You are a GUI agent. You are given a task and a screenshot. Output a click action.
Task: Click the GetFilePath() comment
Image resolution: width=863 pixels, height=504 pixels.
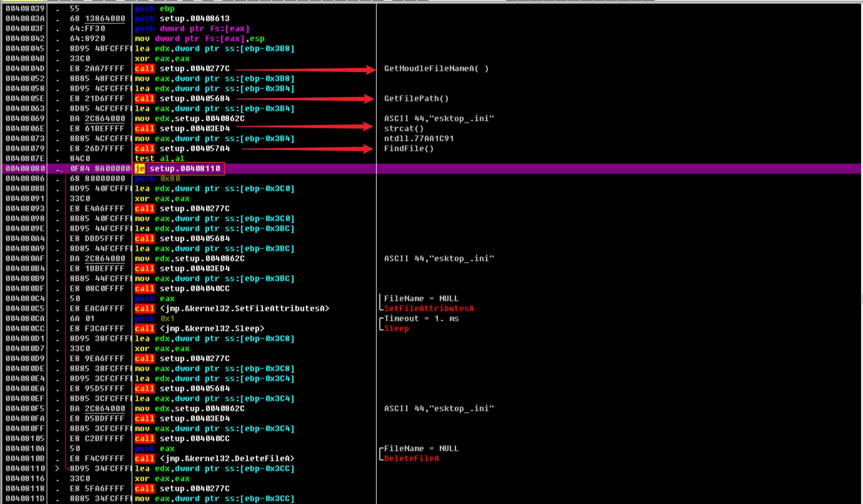[416, 98]
